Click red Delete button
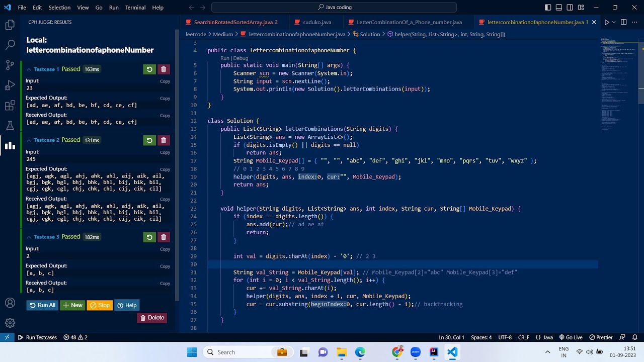 [x=152, y=318]
